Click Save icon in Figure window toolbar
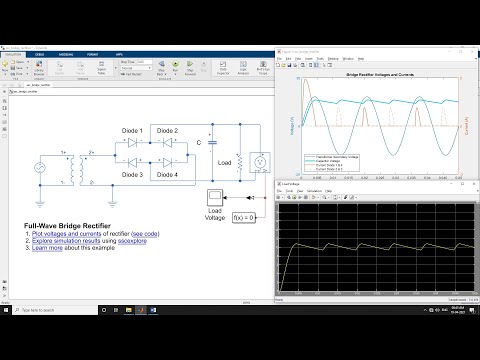Viewport: 480px width, 360px height. pyautogui.click(x=289, y=65)
